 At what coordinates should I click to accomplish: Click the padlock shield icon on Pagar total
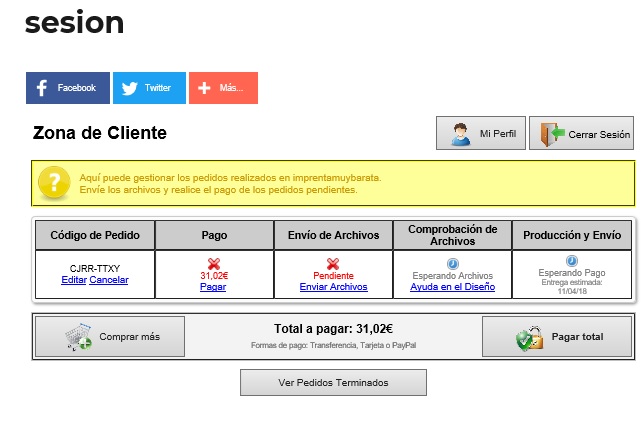pos(529,338)
